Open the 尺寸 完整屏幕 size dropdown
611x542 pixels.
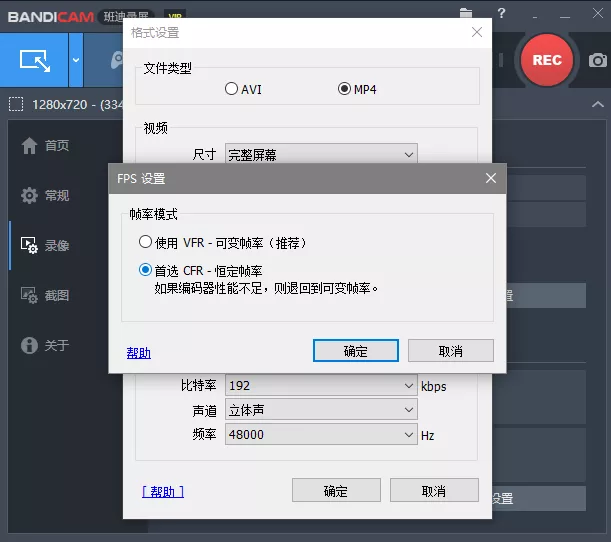[x=321, y=154]
